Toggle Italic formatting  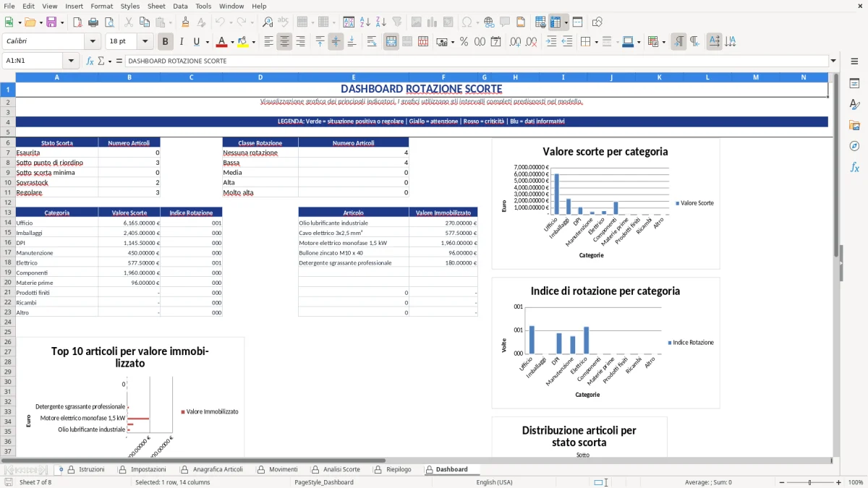pyautogui.click(x=182, y=42)
